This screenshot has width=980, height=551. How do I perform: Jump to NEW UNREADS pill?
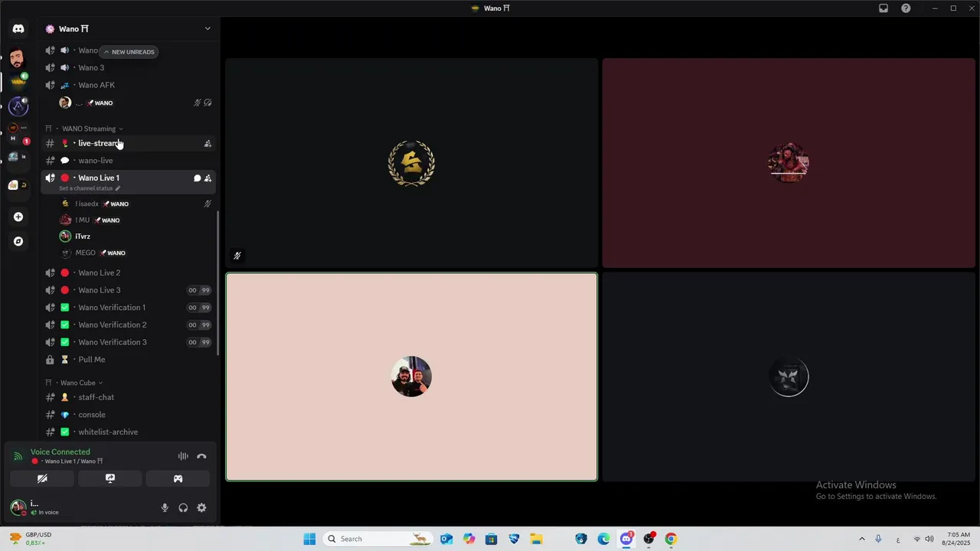129,52
